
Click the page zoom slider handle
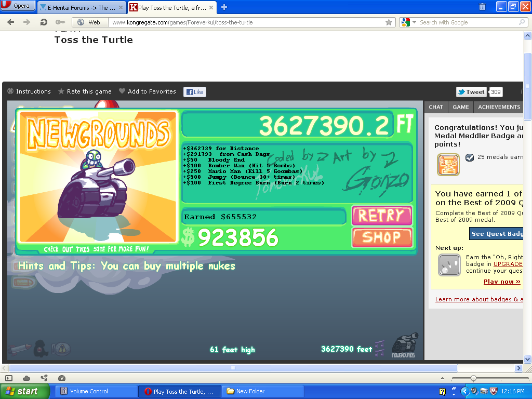pos(473,378)
